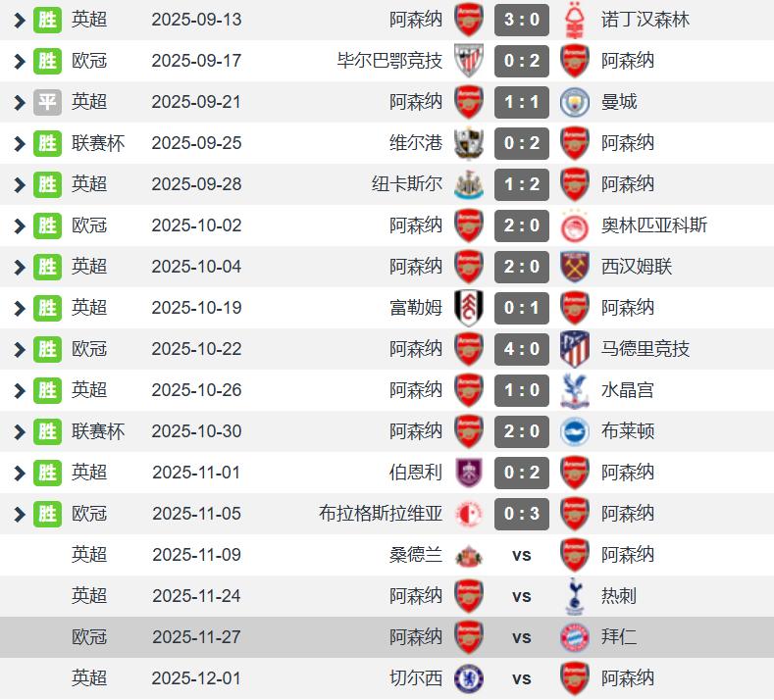This screenshot has height=700, width=774.
Task: Open 水晶宫 team name link
Action: 627,390
